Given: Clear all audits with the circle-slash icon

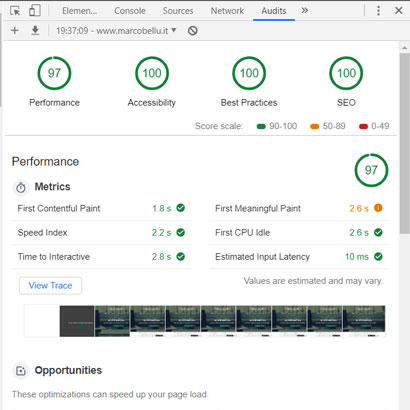Looking at the screenshot, I should (193, 31).
